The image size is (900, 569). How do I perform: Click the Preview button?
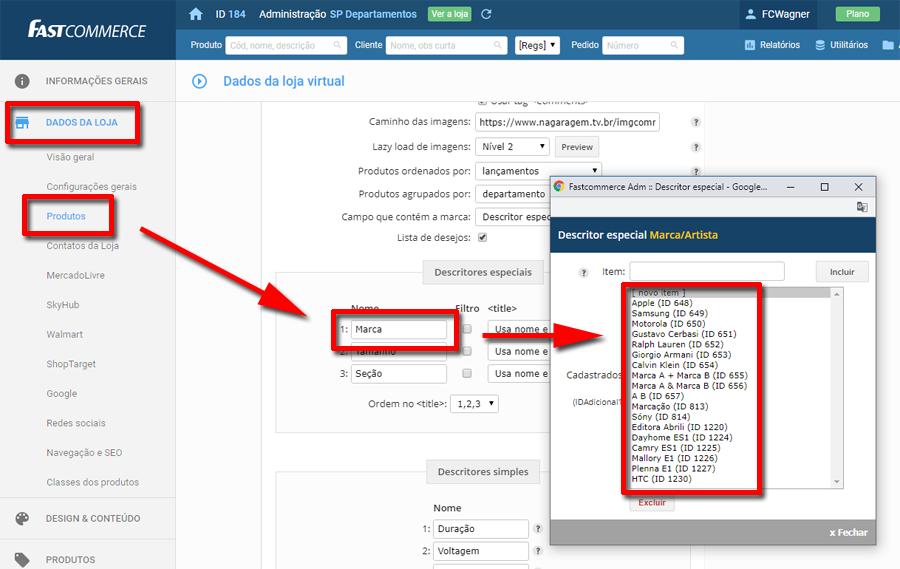point(577,147)
